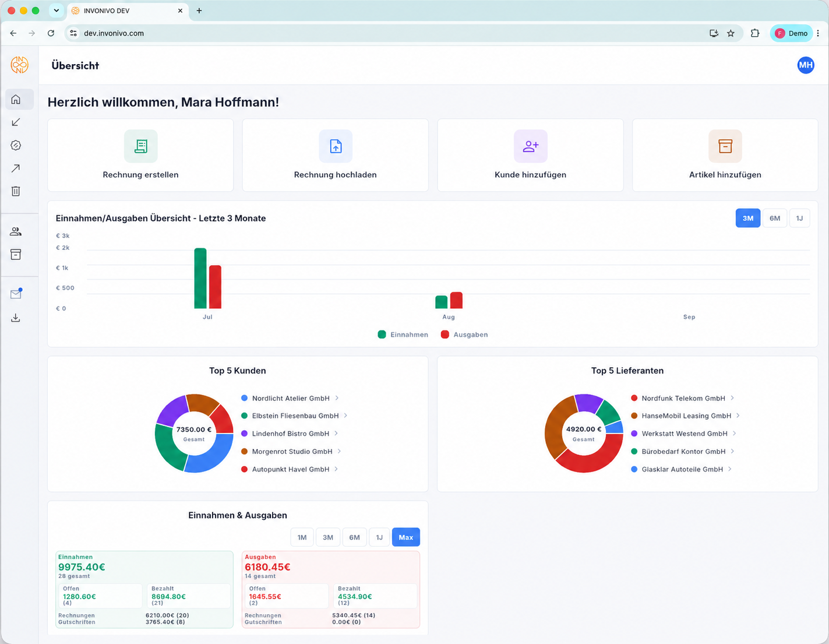The width and height of the screenshot is (829, 644).
Task: Expand chevron next to Werkstatt Westend GmbH
Action: 735,434
